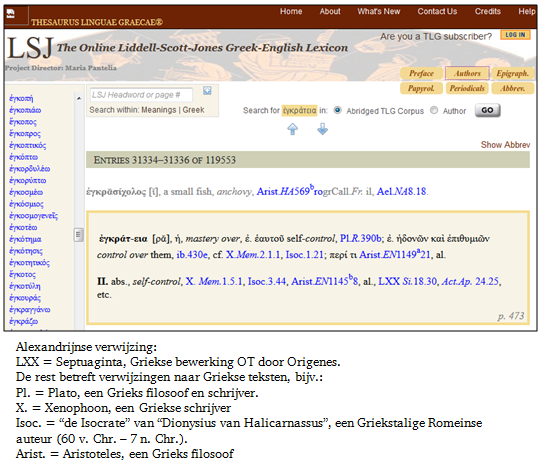The image size is (542, 474).
Task: Click the p. 473 page reference
Action: click(511, 316)
